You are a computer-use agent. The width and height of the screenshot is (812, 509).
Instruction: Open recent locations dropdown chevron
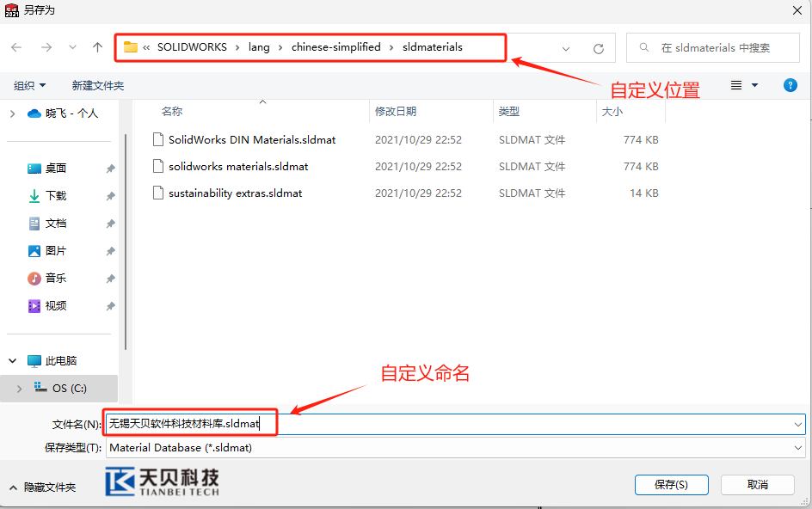[x=72, y=47]
